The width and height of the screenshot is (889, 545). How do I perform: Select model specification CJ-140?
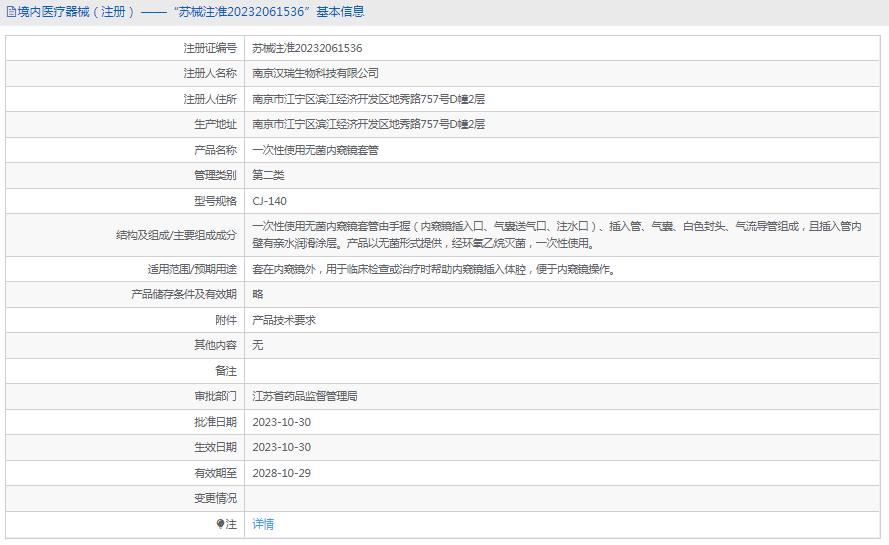coord(269,201)
